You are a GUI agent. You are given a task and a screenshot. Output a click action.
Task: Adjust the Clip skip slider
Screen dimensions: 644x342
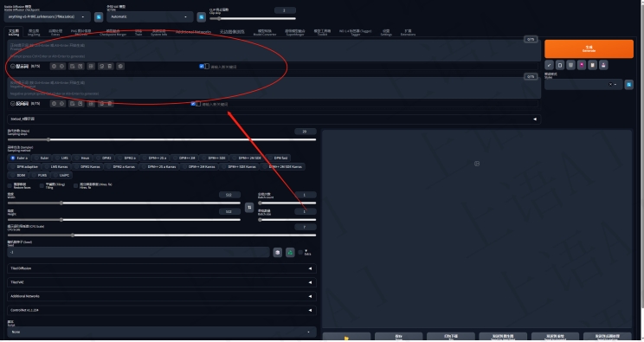click(253, 18)
